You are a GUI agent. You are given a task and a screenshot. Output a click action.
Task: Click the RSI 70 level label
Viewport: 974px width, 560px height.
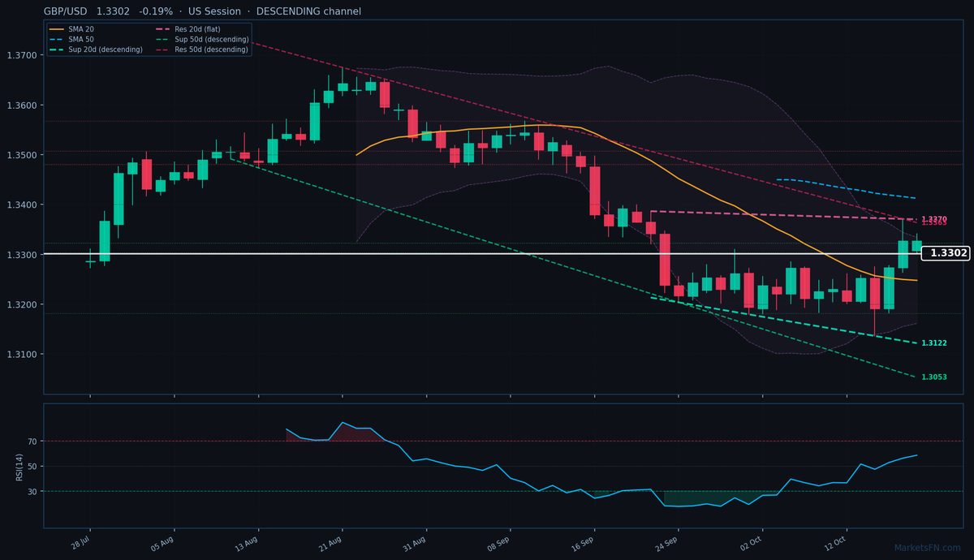(x=32, y=442)
